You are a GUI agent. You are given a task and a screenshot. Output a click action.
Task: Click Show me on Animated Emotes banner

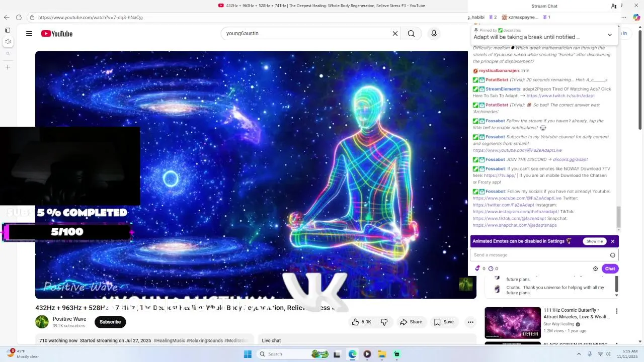click(x=594, y=241)
